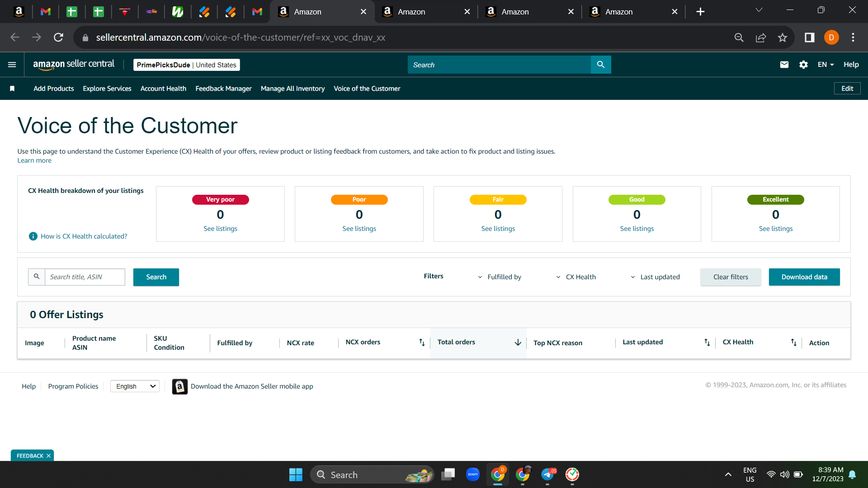Screen dimensions: 868x488
Task: See listings under Fair
Action: coord(498,229)
